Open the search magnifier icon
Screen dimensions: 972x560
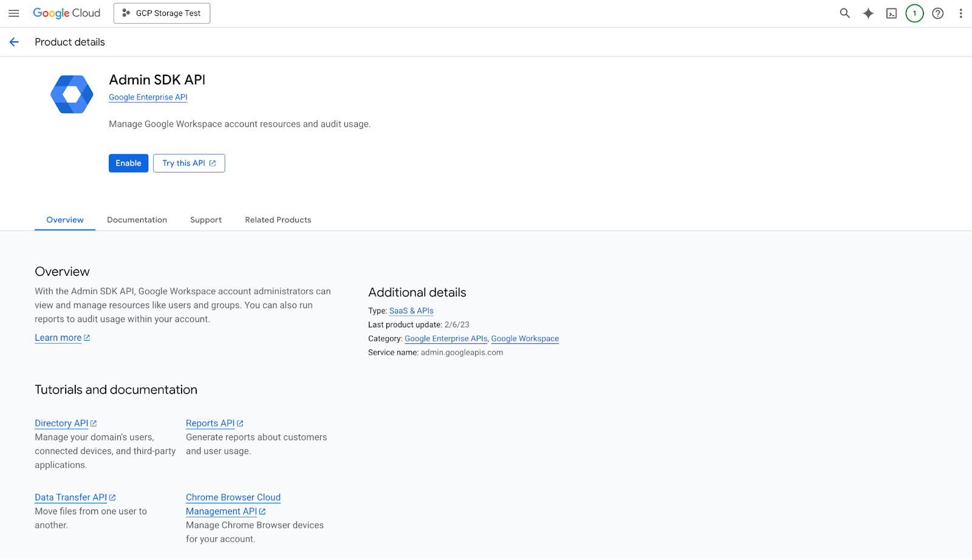pyautogui.click(x=844, y=13)
